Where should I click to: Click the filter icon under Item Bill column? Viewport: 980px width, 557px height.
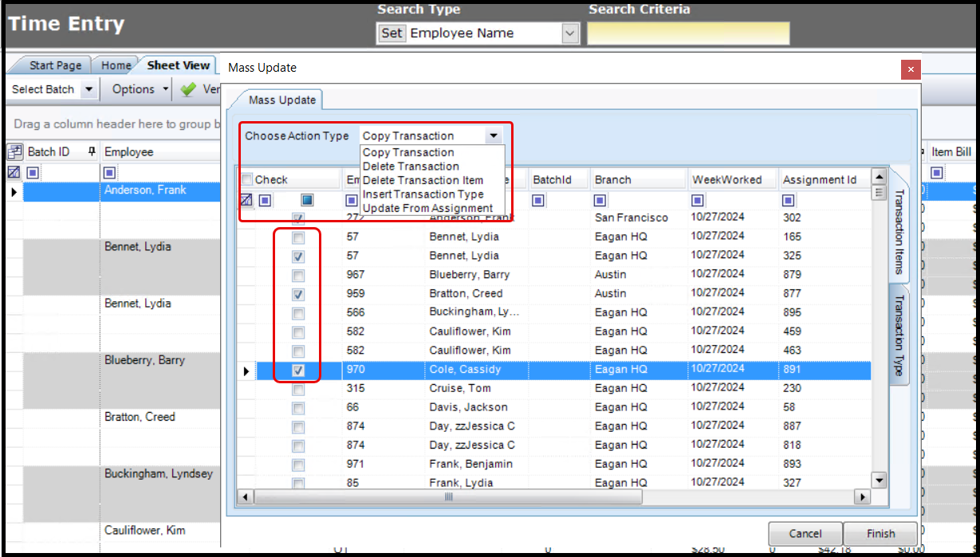[938, 172]
